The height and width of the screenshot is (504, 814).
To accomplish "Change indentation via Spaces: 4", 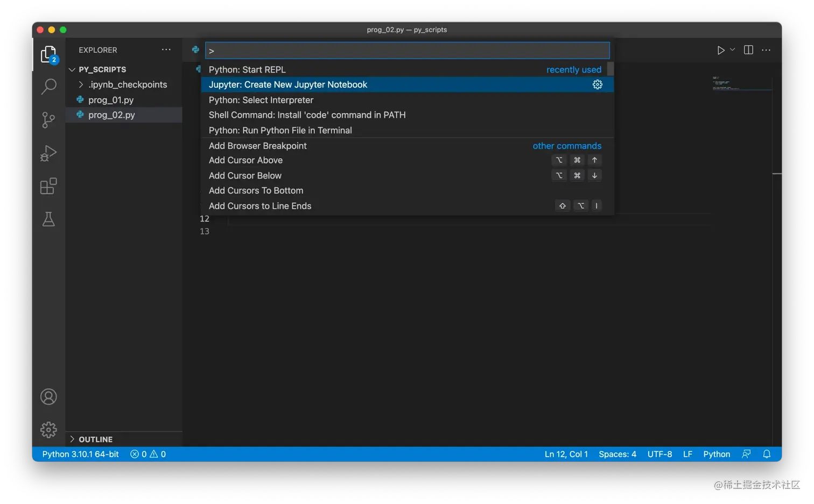I will click(x=617, y=454).
